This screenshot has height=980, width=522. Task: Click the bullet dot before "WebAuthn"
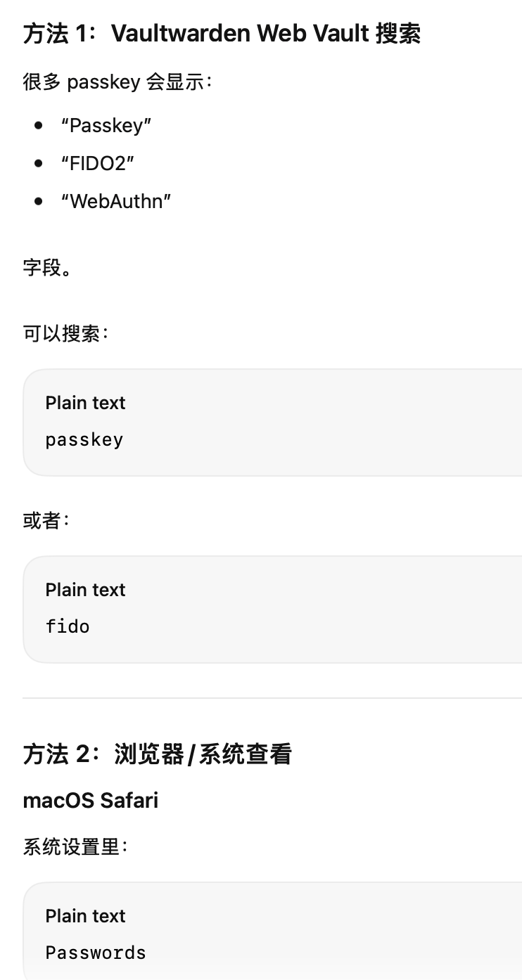pyautogui.click(x=39, y=202)
